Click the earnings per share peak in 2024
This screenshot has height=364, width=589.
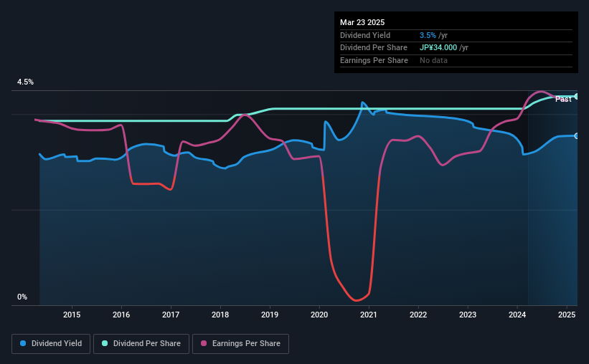point(540,92)
